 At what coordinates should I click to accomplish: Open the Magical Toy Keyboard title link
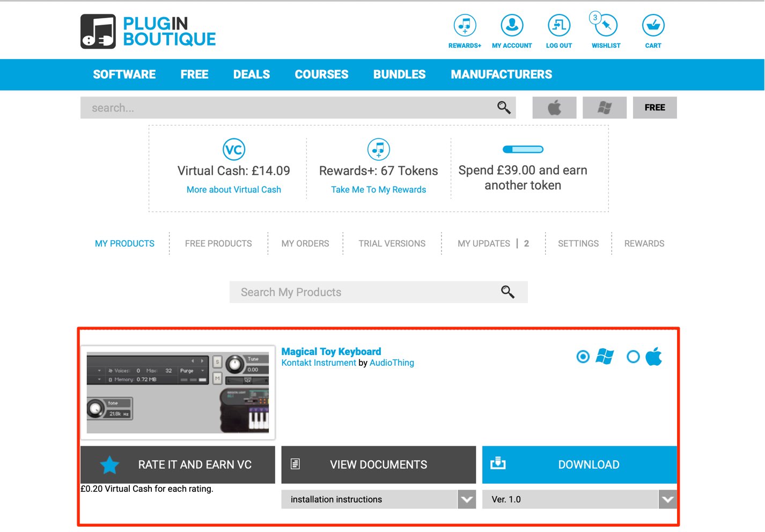(331, 352)
